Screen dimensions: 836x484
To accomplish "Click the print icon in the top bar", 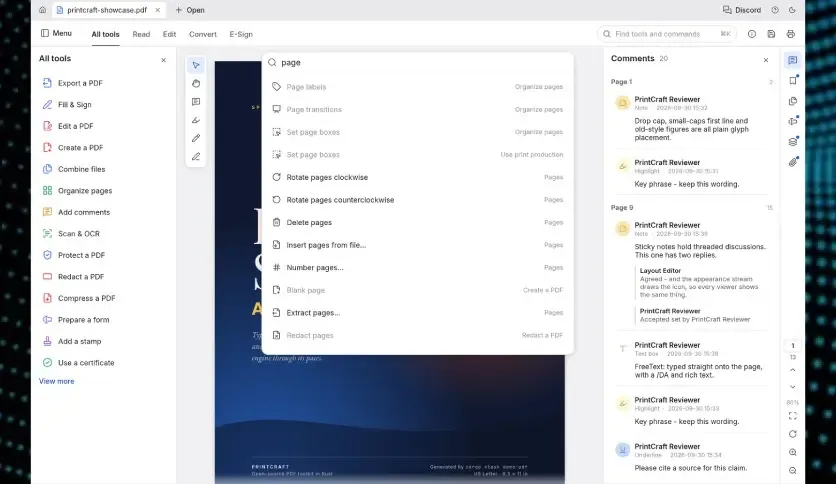I will pos(791,34).
